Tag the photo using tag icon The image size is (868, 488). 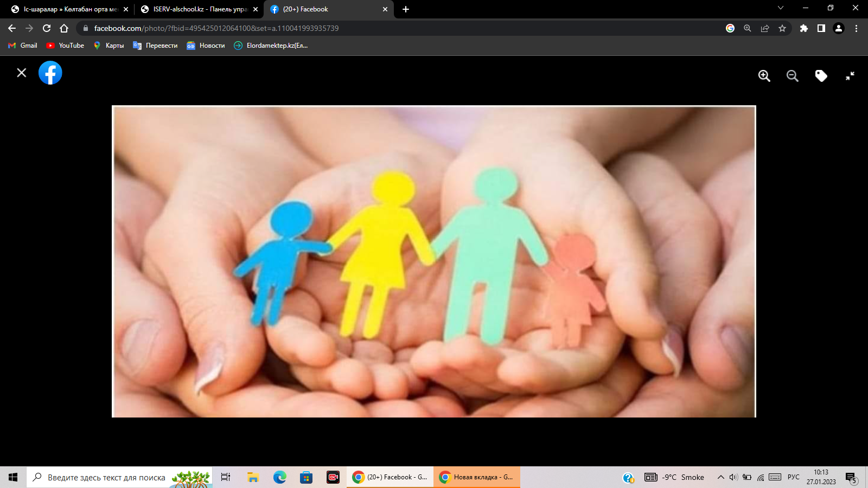[x=821, y=76]
